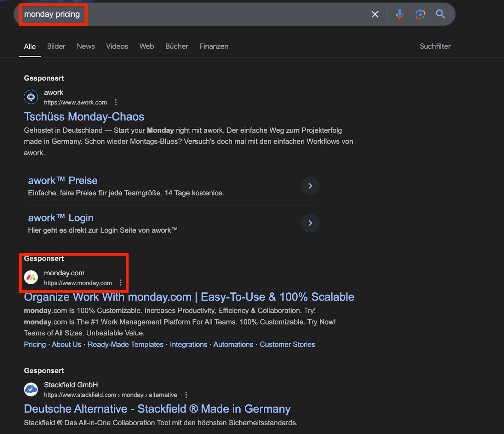Switch to the Bücher tab
Image resolution: width=504 pixels, height=434 pixels.
pos(177,46)
